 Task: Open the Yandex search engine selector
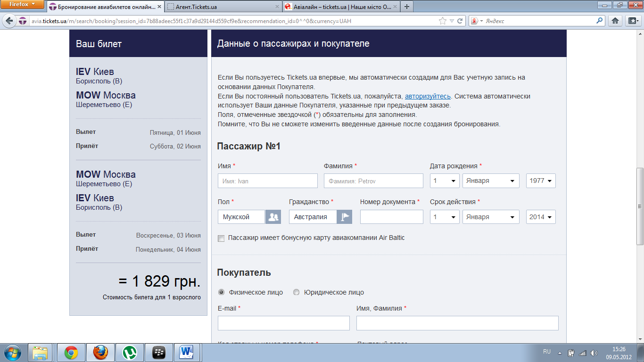(x=477, y=21)
